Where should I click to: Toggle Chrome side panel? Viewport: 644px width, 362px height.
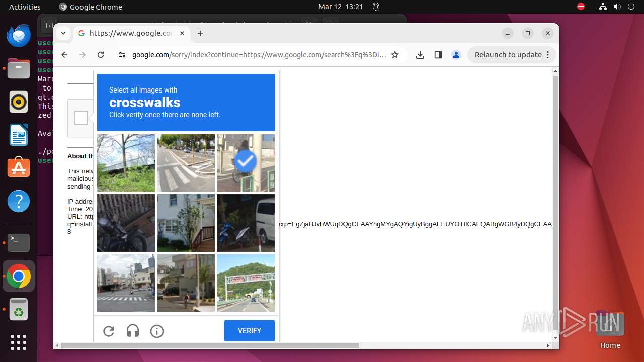(438, 55)
